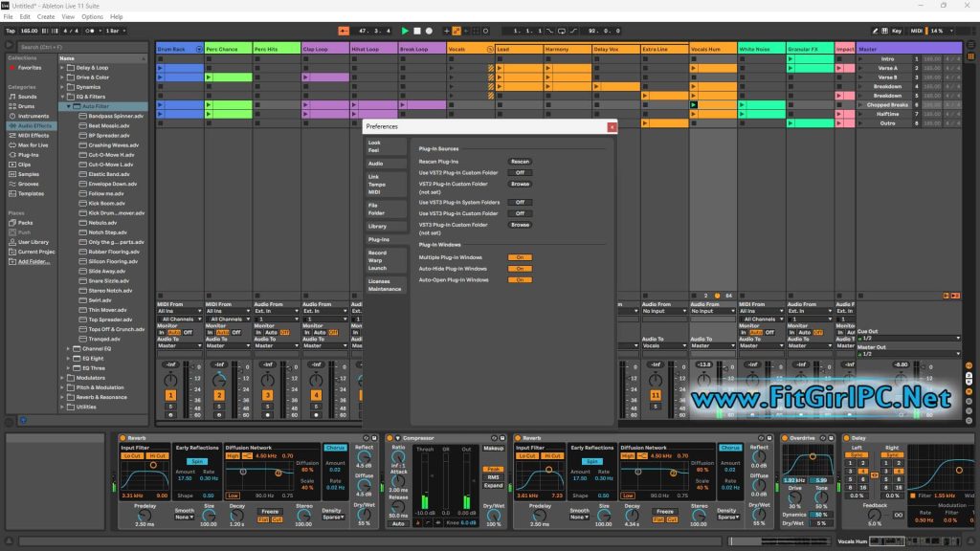Viewport: 980px width, 551px height.
Task: Switch to the Audio preferences tab
Action: point(376,164)
